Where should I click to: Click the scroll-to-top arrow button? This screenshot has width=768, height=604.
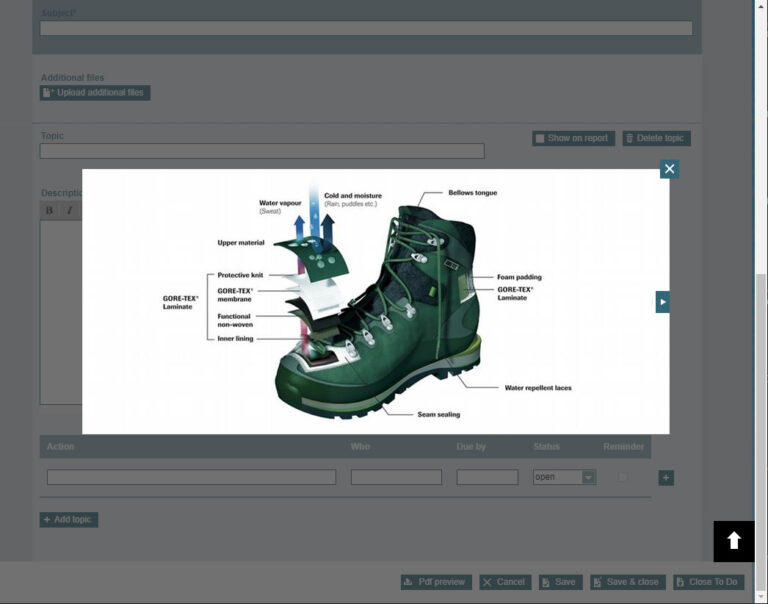[734, 541]
